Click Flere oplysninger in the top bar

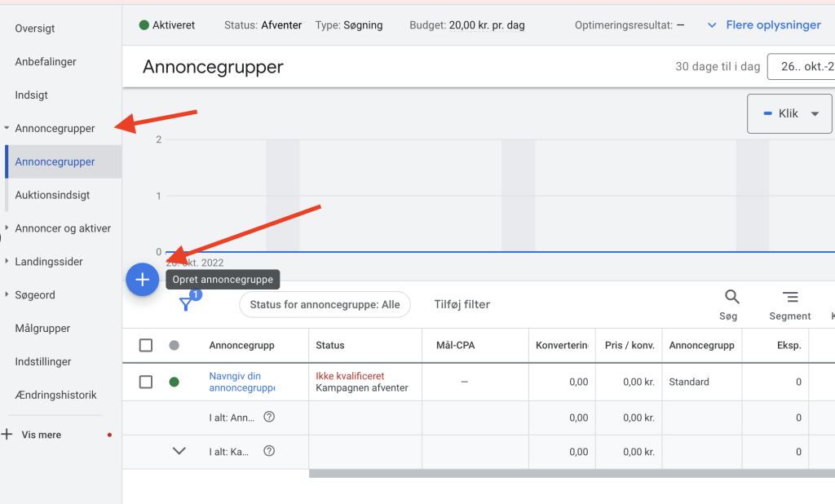[773, 24]
